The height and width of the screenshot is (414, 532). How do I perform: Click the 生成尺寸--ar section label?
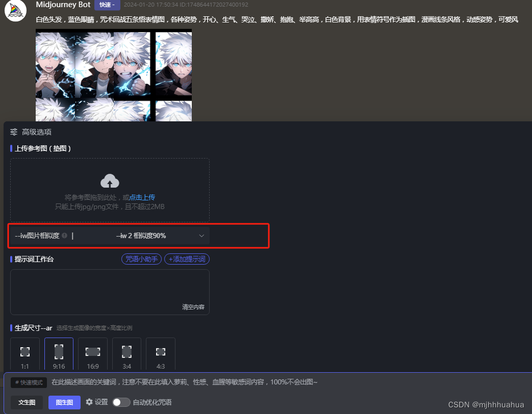click(x=34, y=328)
